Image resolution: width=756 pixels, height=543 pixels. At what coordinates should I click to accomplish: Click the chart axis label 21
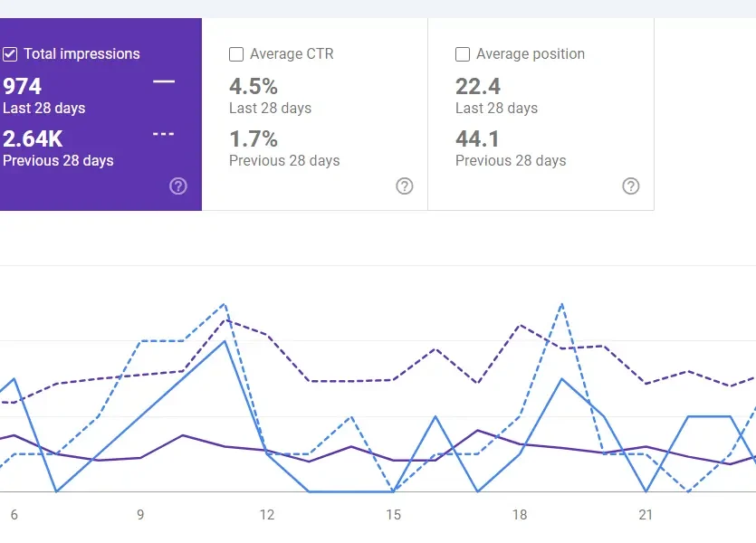click(646, 515)
